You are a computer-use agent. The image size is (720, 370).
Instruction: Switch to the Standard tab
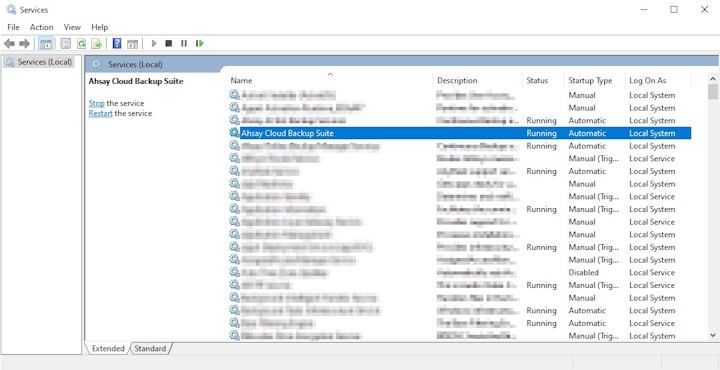pyautogui.click(x=150, y=348)
